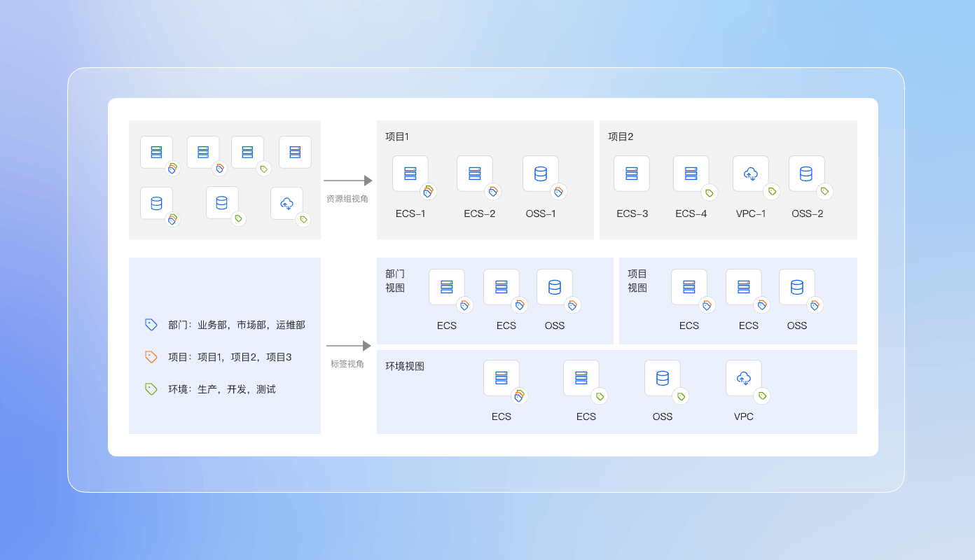
Task: Click the OSS-1 label text
Action: (x=541, y=213)
